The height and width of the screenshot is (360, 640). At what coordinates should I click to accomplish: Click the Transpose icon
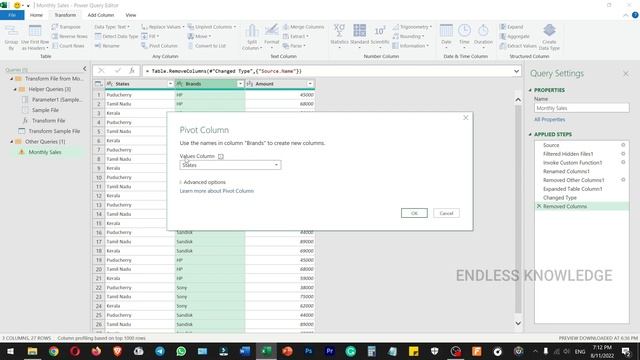click(55, 27)
